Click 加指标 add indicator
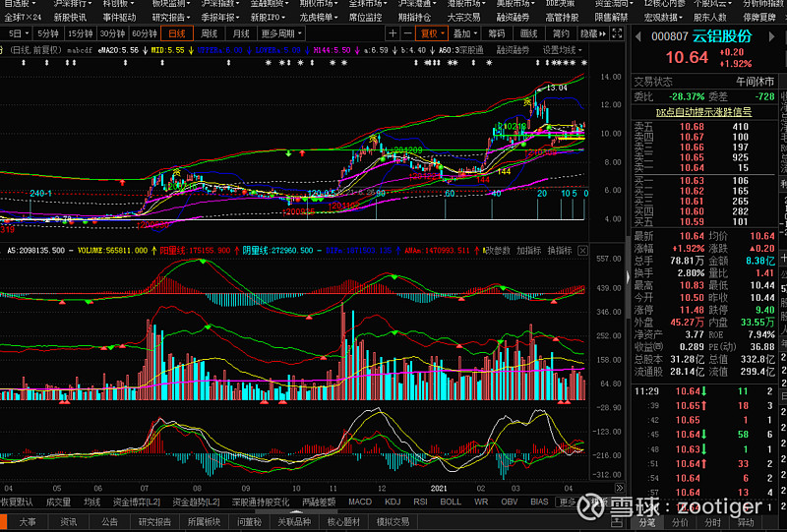 pyautogui.click(x=528, y=251)
